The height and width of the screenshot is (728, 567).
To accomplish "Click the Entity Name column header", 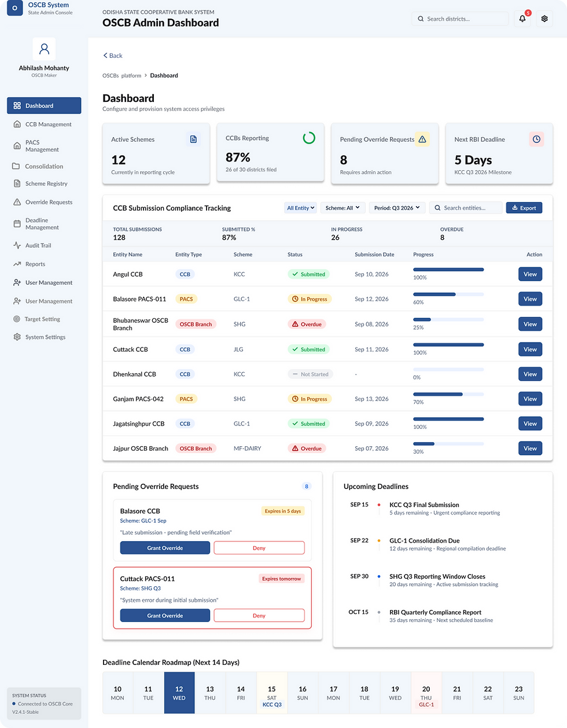I will 127,255.
